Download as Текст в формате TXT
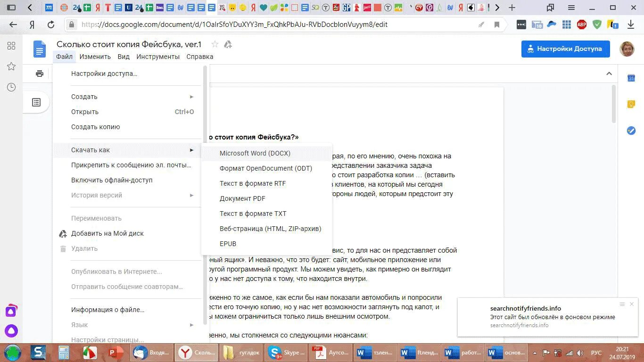 [267, 214]
